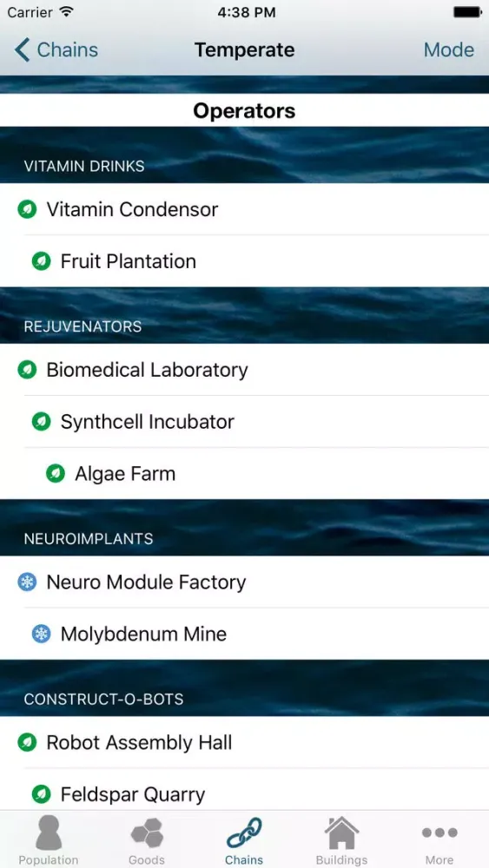Open the Buildings tab
Viewport: 489px width, 868px height.
[341, 840]
